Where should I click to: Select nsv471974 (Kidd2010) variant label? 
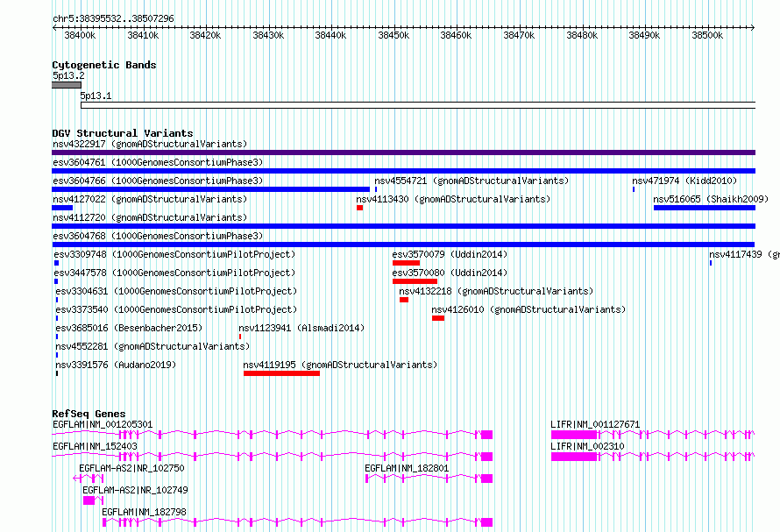[x=684, y=181]
